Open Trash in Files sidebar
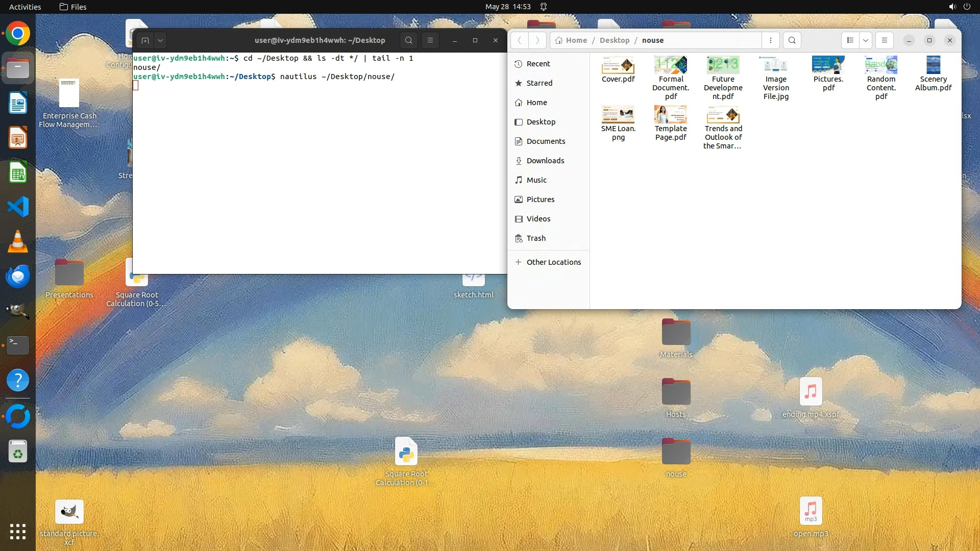980x551 pixels. [536, 238]
